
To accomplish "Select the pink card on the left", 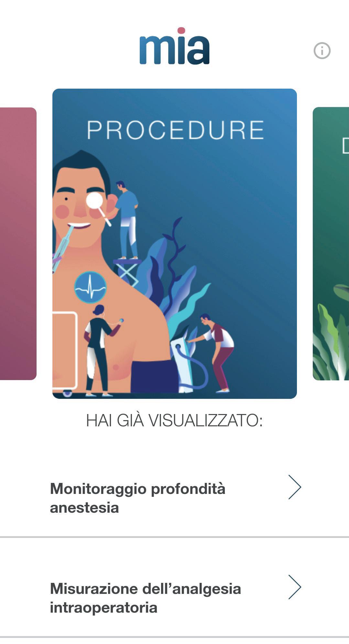I will [18, 244].
